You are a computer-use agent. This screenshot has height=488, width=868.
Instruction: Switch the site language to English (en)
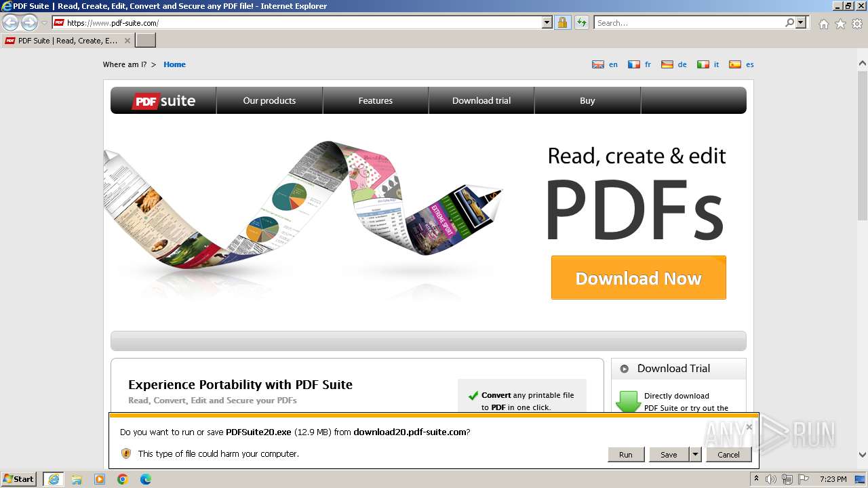click(613, 64)
